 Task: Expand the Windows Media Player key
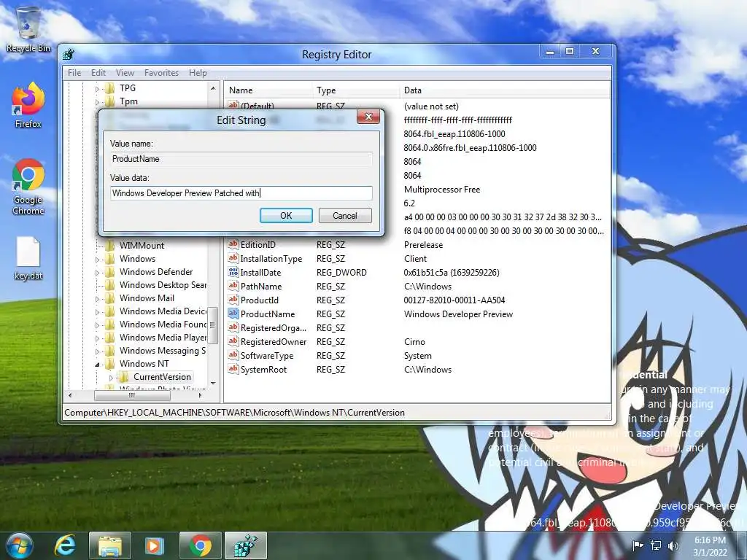click(97, 338)
